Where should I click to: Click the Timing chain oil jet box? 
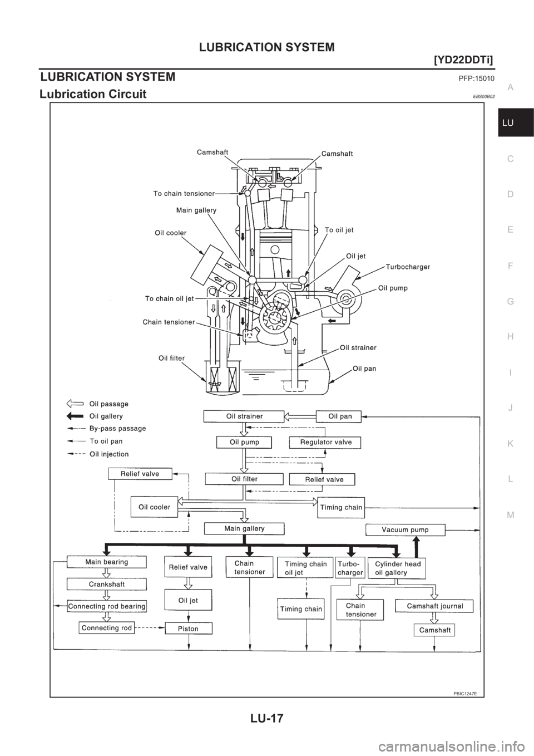click(305, 567)
